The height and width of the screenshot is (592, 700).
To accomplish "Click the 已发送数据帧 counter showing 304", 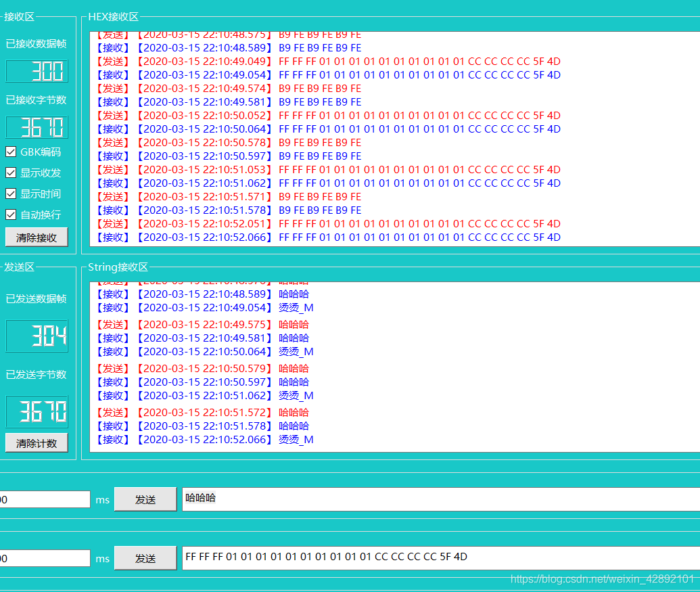I will (x=37, y=336).
